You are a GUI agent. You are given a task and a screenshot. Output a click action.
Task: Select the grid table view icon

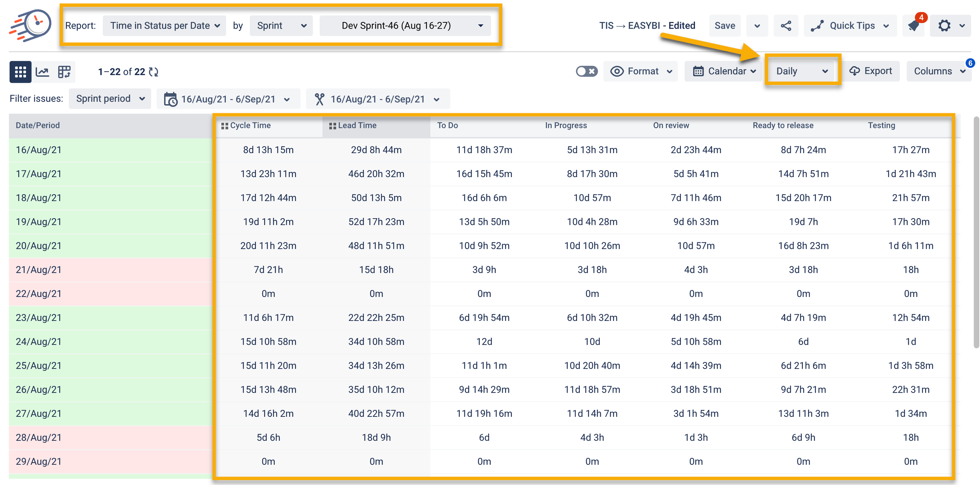[20, 72]
